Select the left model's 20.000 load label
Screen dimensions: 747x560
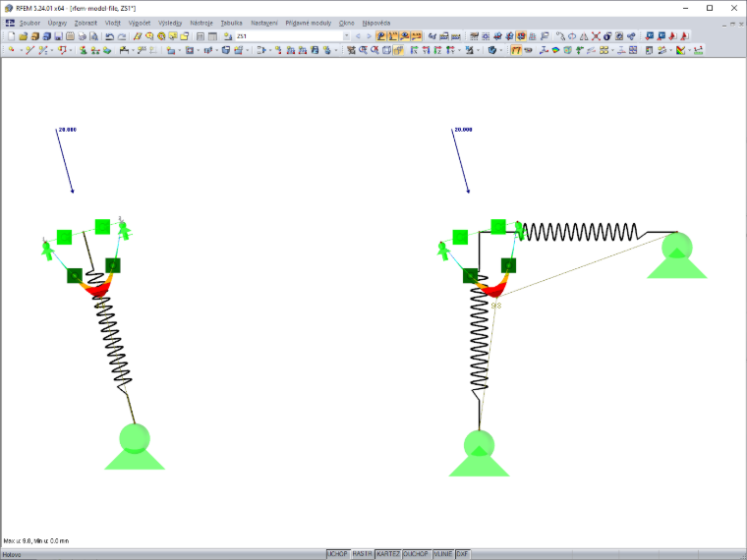click(67, 130)
